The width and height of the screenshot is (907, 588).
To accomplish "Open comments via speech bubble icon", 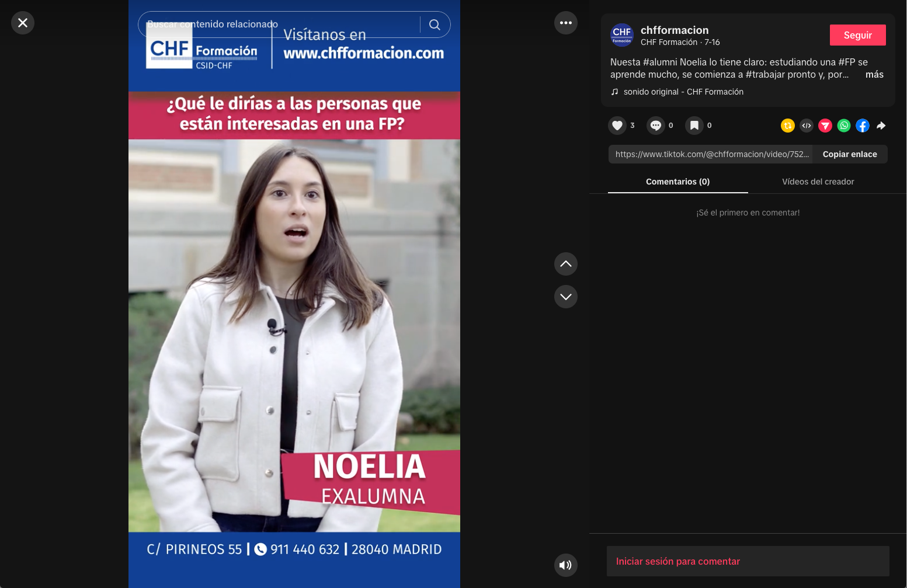I will (x=656, y=126).
